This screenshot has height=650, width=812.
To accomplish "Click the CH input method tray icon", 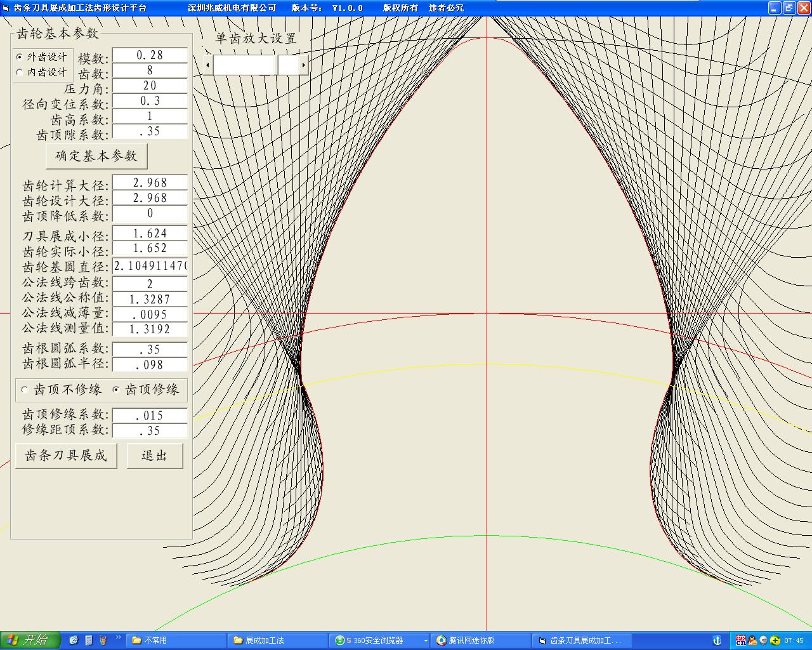I will pos(740,640).
